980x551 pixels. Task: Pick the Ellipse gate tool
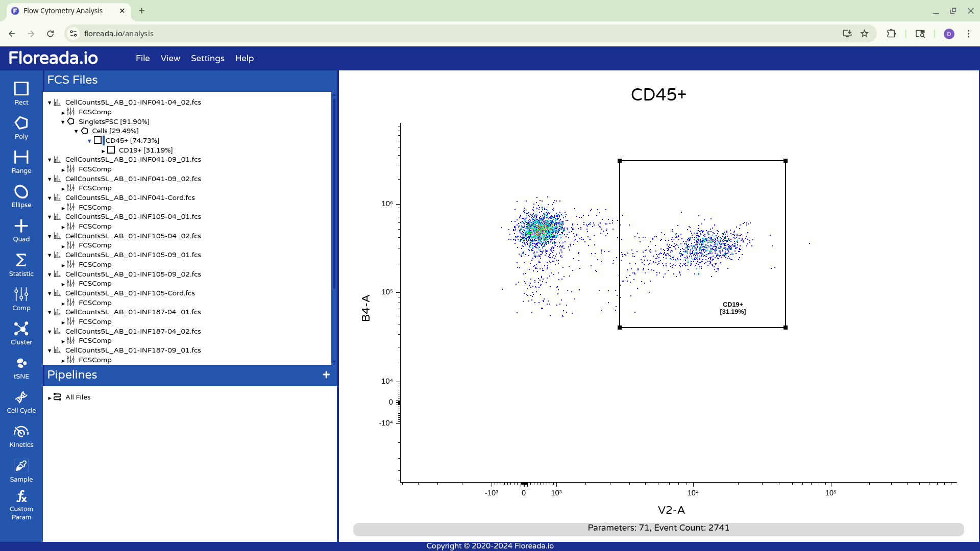pyautogui.click(x=21, y=196)
